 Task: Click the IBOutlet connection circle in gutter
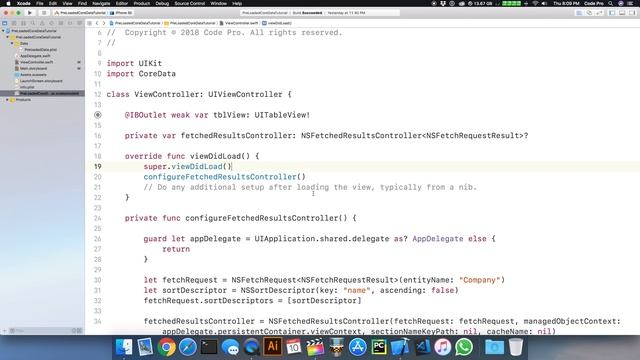[x=98, y=115]
